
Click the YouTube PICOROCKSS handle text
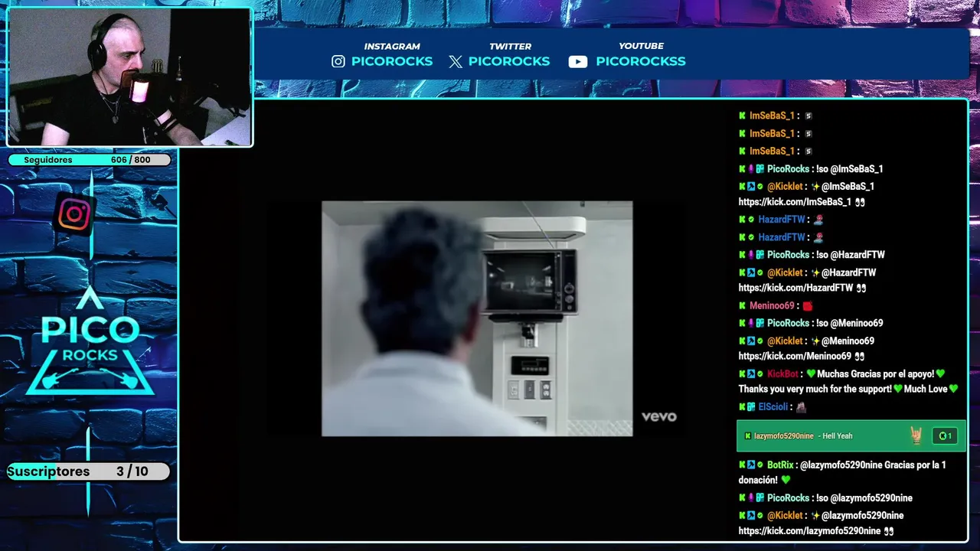[x=641, y=61]
